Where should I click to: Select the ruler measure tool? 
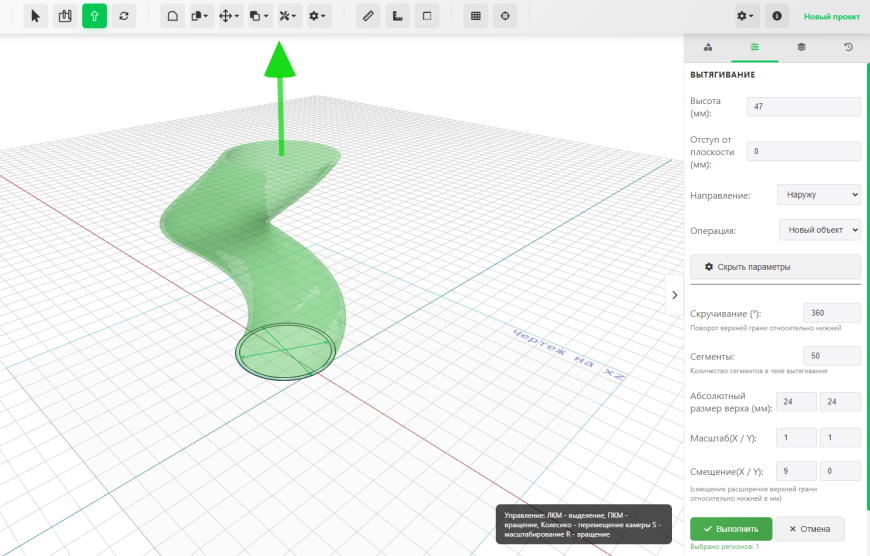click(368, 16)
